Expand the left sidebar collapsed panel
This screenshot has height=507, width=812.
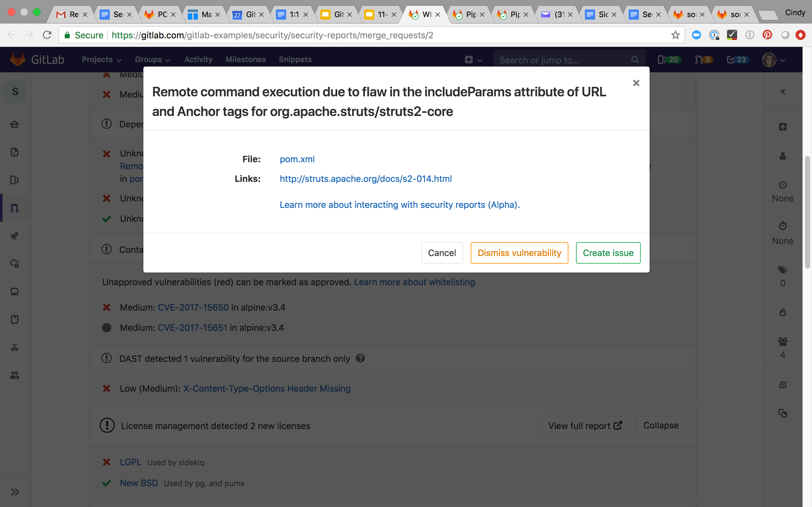point(15,491)
